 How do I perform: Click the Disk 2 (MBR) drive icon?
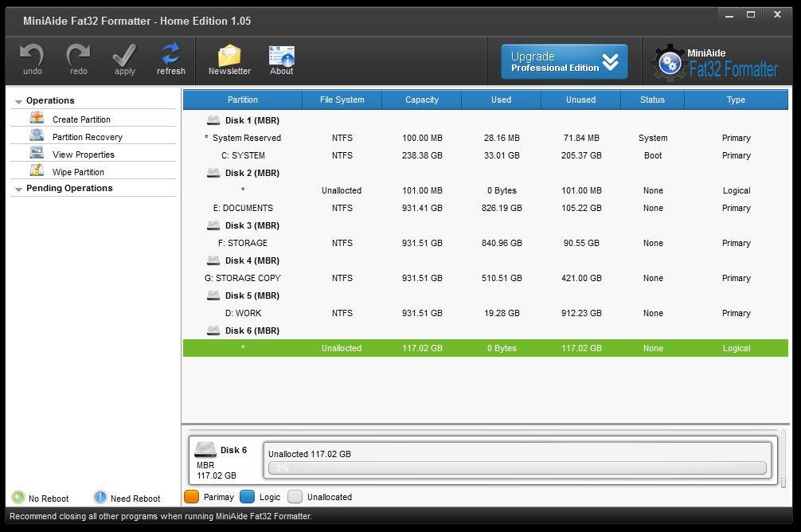(x=213, y=174)
